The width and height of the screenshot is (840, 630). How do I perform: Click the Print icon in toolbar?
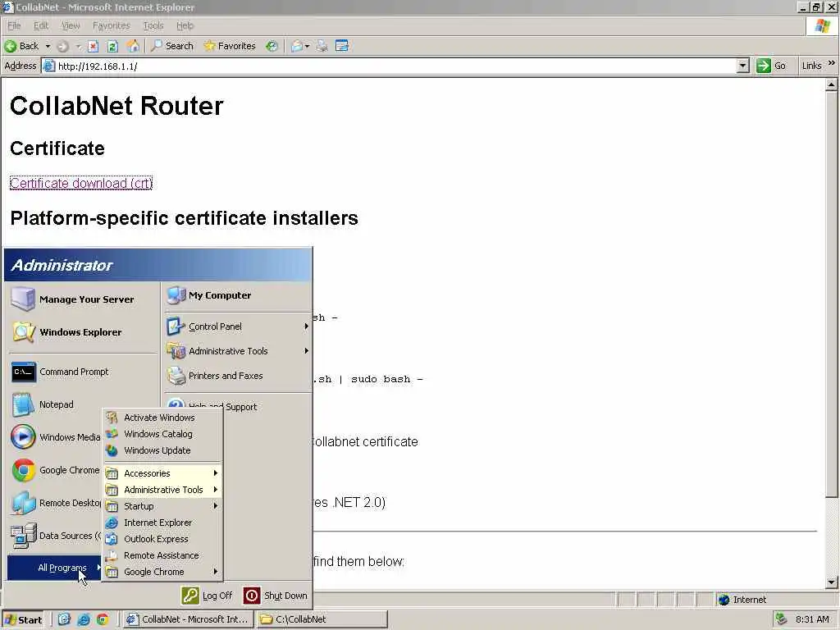(x=322, y=46)
